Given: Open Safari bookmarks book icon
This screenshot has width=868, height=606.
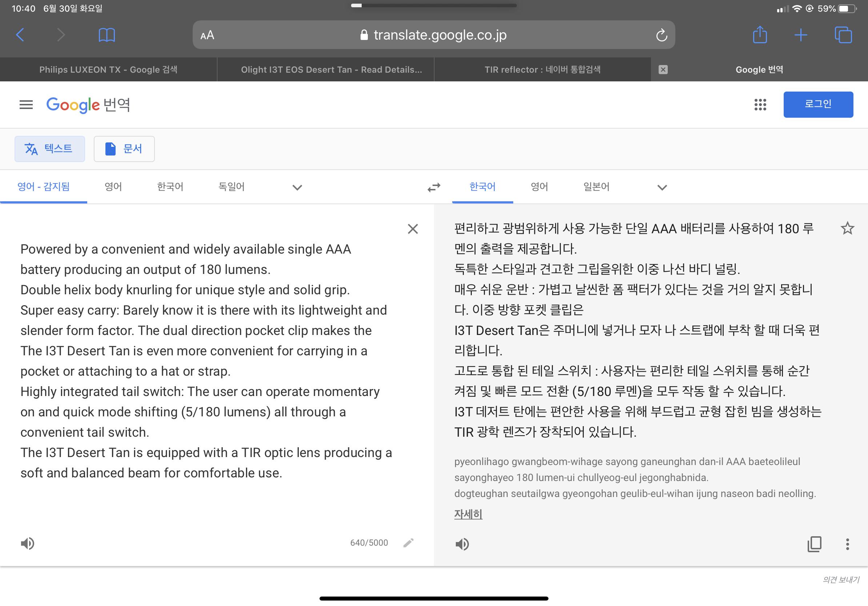Looking at the screenshot, I should tap(107, 35).
